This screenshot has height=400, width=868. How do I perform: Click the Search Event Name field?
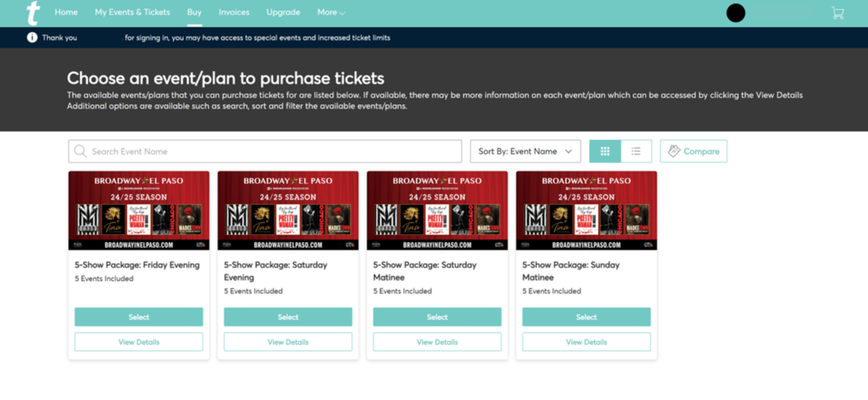[x=271, y=152]
